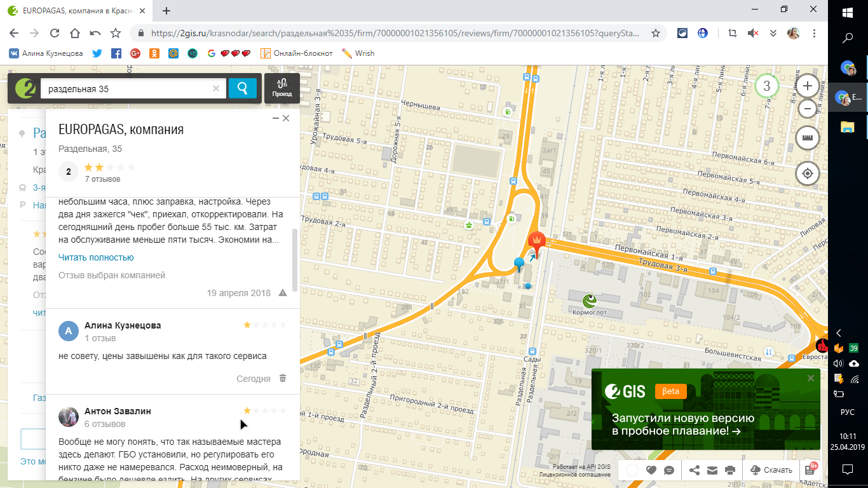Open the Wrish bookmark
This screenshot has width=868, height=488.
[x=358, y=53]
